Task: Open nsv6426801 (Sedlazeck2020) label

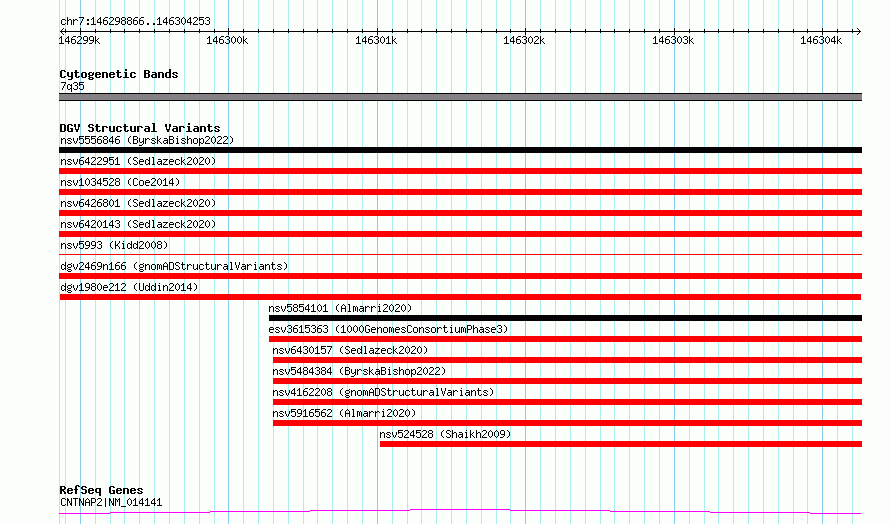Action: coord(138,203)
